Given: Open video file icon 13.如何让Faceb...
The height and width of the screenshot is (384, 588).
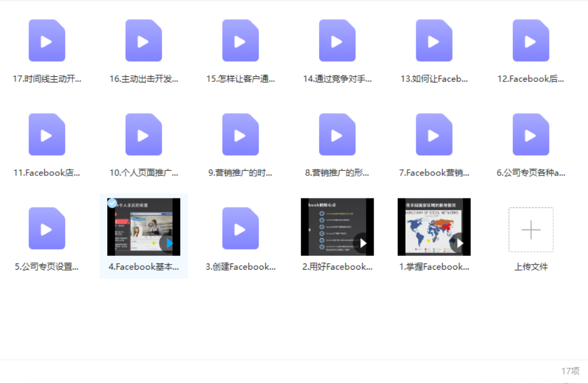Looking at the screenshot, I should click(434, 40).
